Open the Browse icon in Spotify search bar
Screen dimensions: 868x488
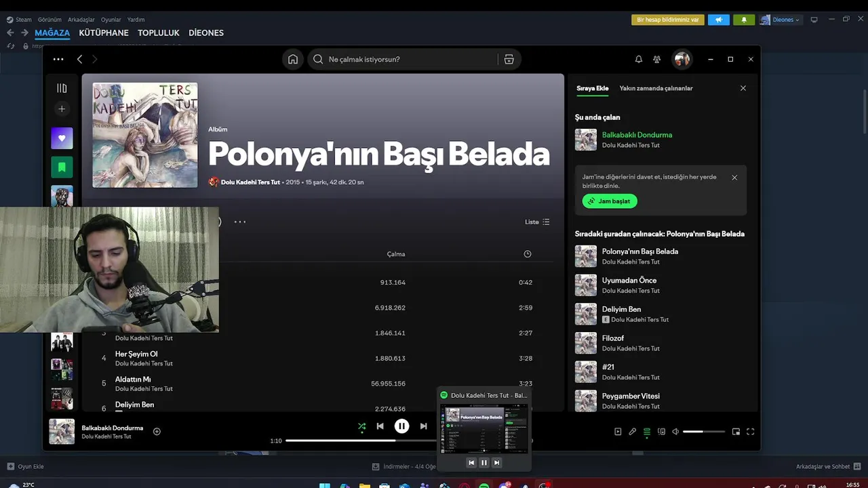pyautogui.click(x=509, y=60)
